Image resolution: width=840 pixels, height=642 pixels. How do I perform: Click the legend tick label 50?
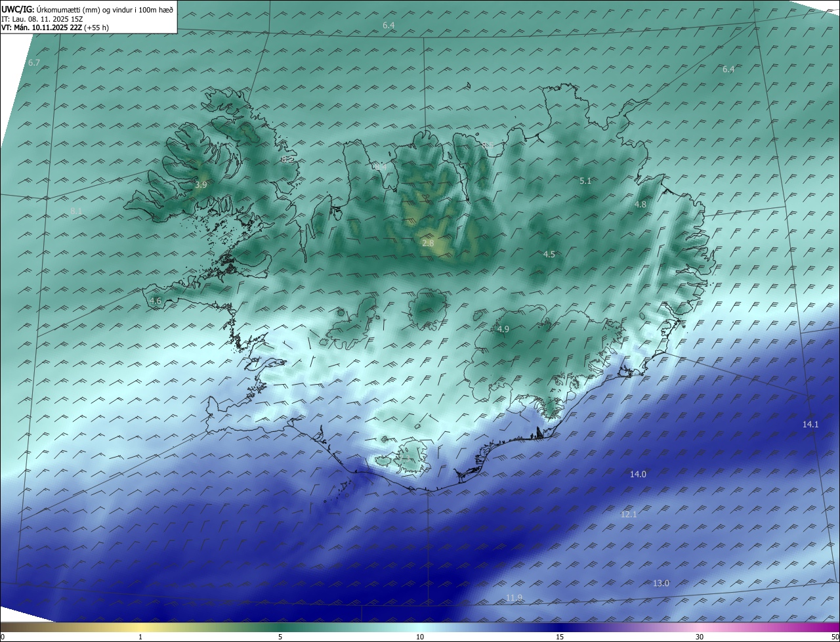[835, 637]
